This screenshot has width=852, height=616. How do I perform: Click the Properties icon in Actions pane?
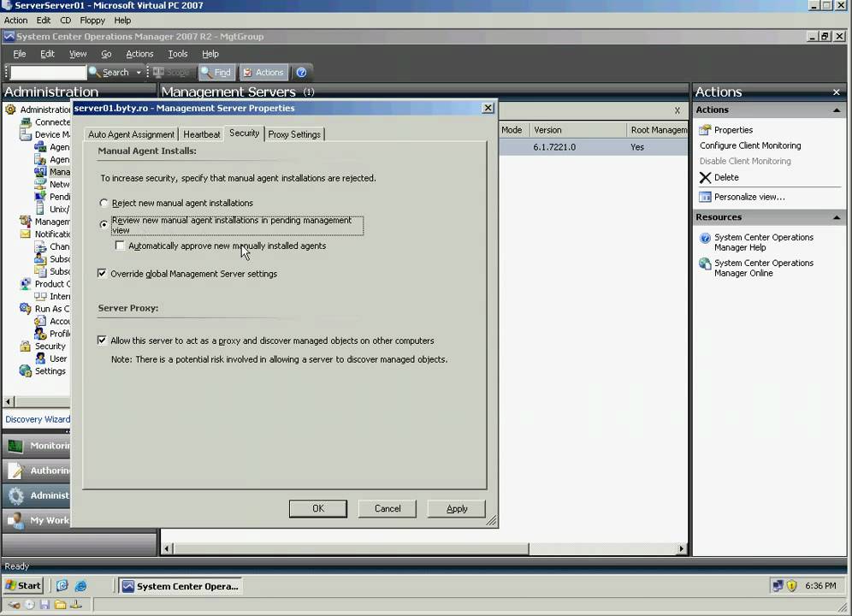705,130
